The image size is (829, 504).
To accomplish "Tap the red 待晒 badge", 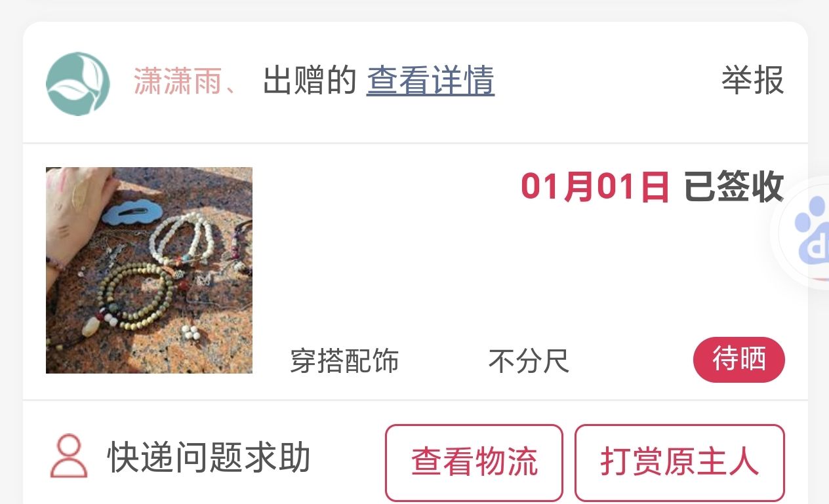I will coord(739,360).
